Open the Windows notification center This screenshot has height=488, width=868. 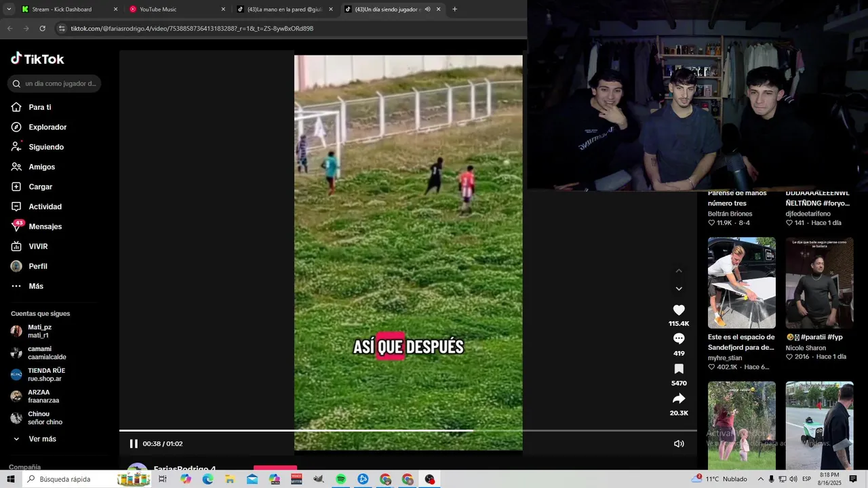(853, 479)
